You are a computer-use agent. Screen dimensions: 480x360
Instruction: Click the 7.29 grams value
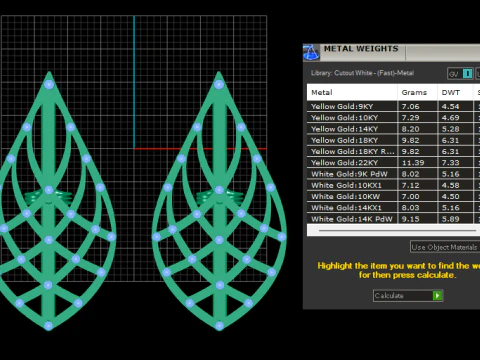pos(410,118)
